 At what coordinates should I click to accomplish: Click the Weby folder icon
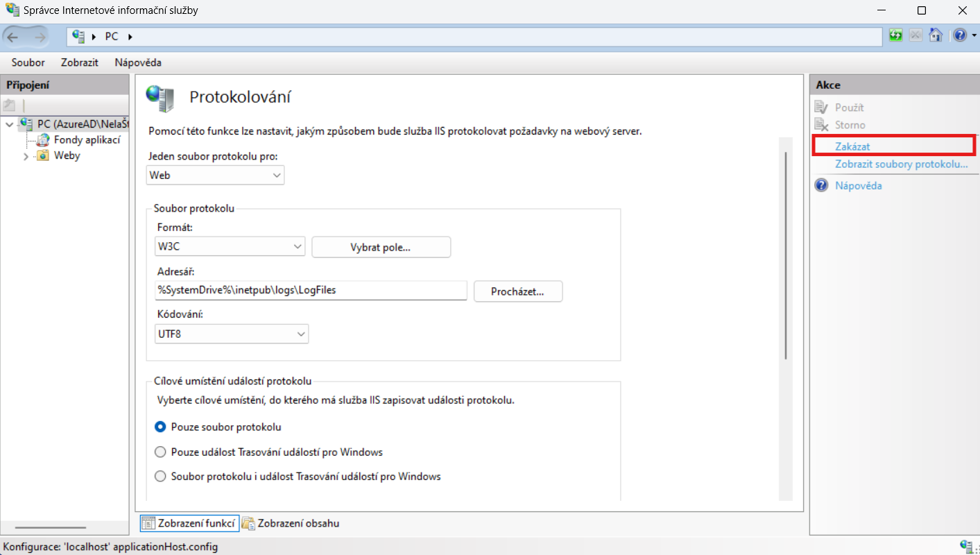[43, 156]
